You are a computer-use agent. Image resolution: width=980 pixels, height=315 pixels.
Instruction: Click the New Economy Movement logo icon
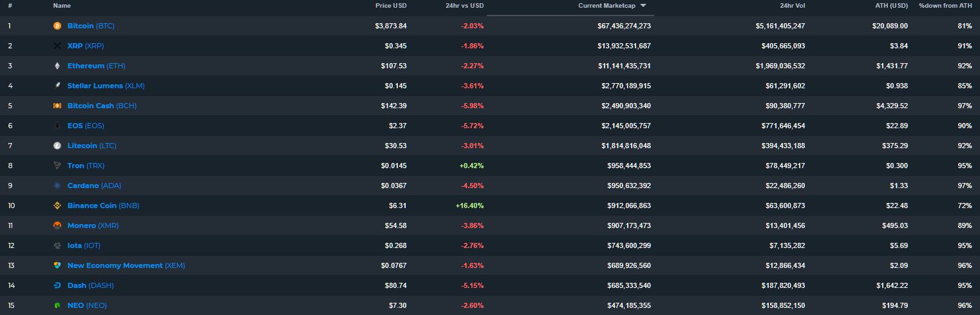57,265
